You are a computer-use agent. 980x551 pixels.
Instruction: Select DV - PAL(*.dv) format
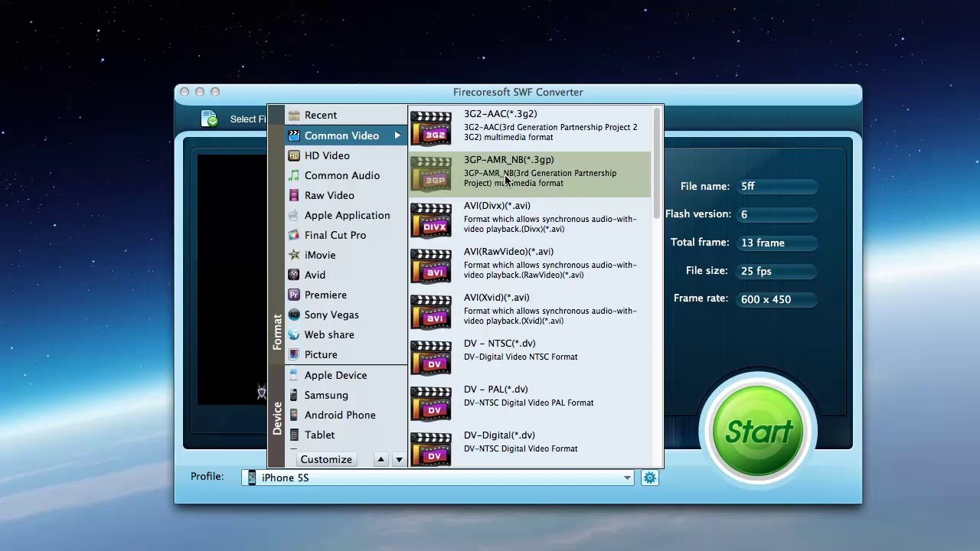[x=530, y=403]
